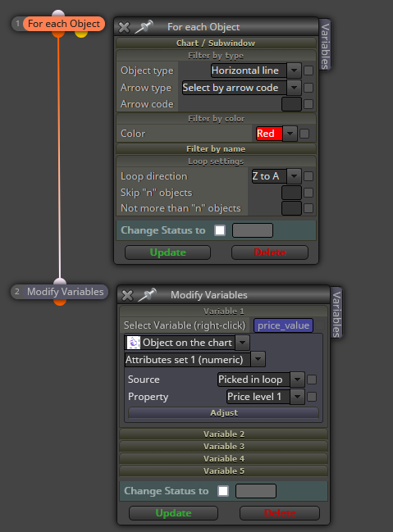Click status value field in For each Object

point(253,230)
